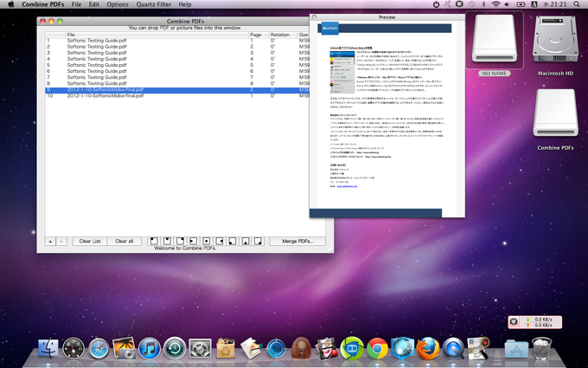Open the Options menu
Screen dimensions: 588x368
(x=118, y=4)
